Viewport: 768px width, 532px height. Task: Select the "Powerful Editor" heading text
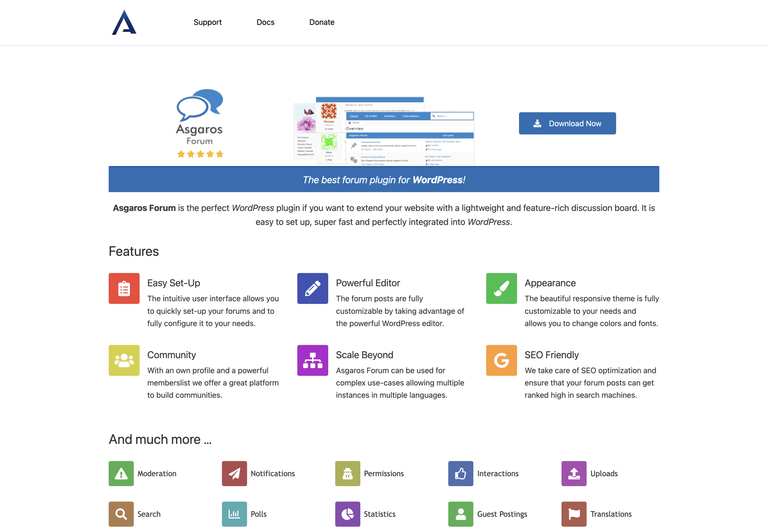tap(368, 283)
